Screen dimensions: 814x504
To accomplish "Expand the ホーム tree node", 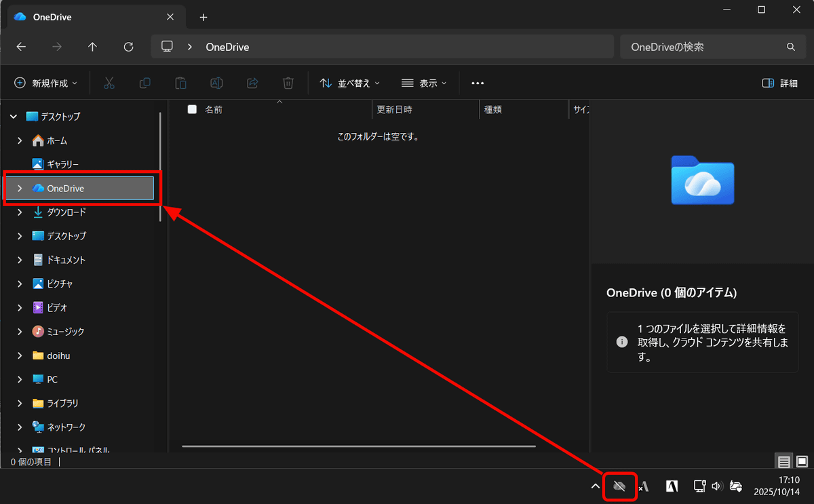I will pos(20,140).
